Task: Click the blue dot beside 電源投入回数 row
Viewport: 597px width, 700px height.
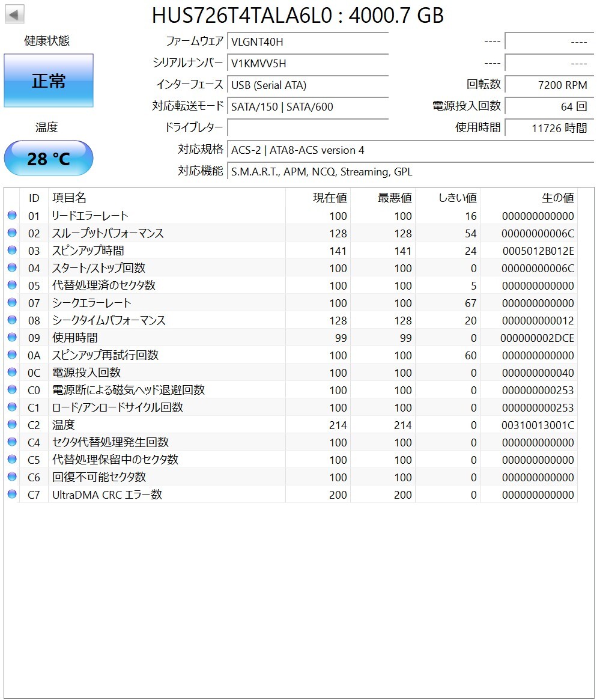Action: (13, 373)
